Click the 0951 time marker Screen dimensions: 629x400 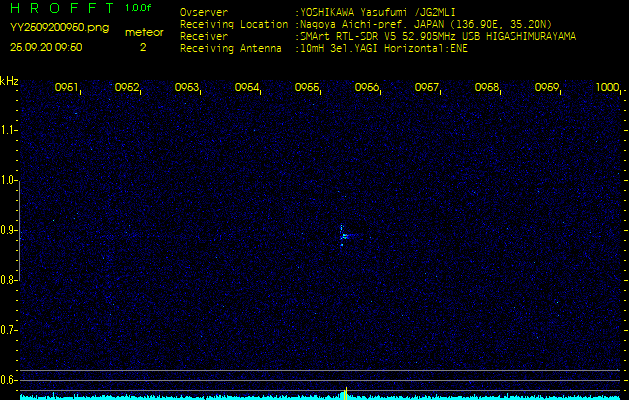(x=66, y=87)
